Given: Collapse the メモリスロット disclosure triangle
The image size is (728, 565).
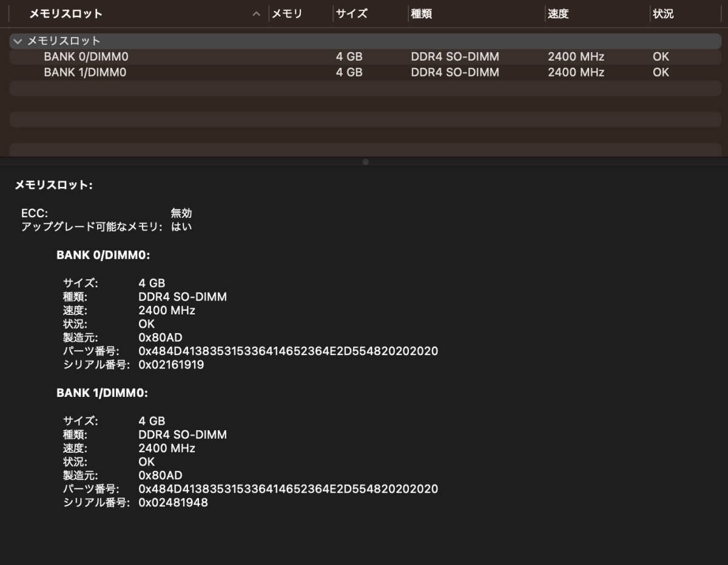Looking at the screenshot, I should pyautogui.click(x=18, y=41).
